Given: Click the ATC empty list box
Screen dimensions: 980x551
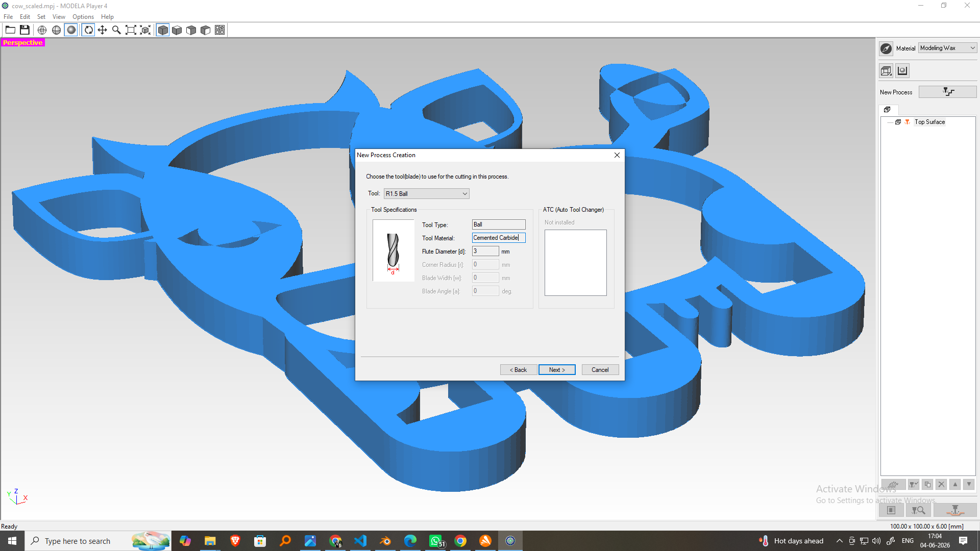Looking at the screenshot, I should pos(575,263).
